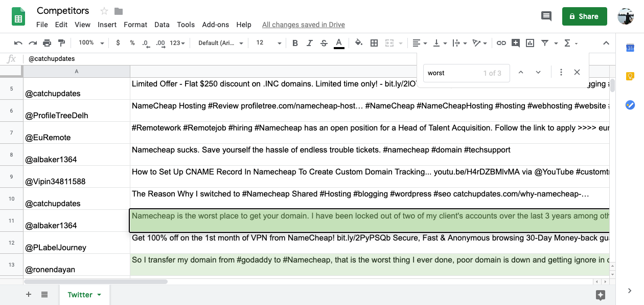The width and height of the screenshot is (644, 305).
Task: Go to previous search match
Action: 521,72
